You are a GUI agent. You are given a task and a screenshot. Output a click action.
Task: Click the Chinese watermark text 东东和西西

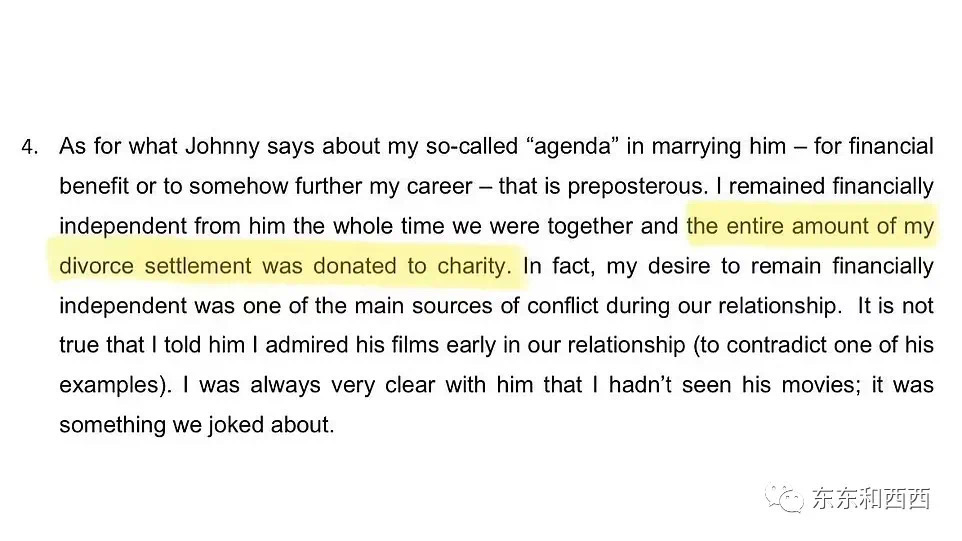coord(870,497)
